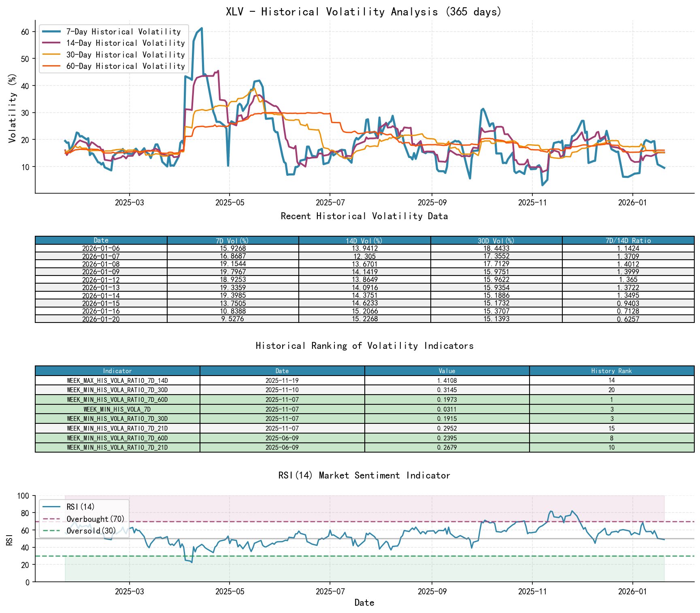
Task: Select the Date column header in volatility table
Action: [100, 240]
